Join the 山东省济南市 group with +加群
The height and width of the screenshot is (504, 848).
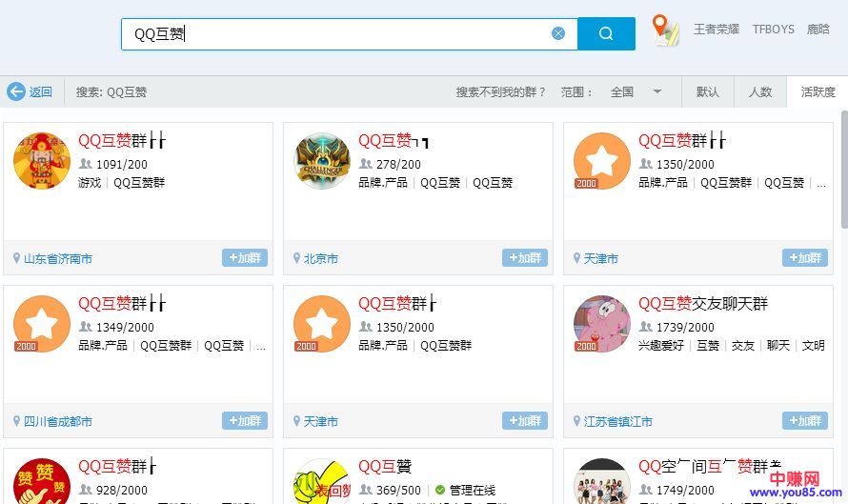pos(245,258)
